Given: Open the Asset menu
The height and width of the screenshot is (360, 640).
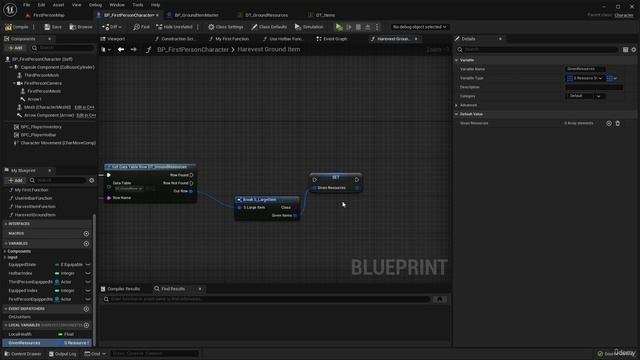Looking at the screenshot, I should coord(58,5).
